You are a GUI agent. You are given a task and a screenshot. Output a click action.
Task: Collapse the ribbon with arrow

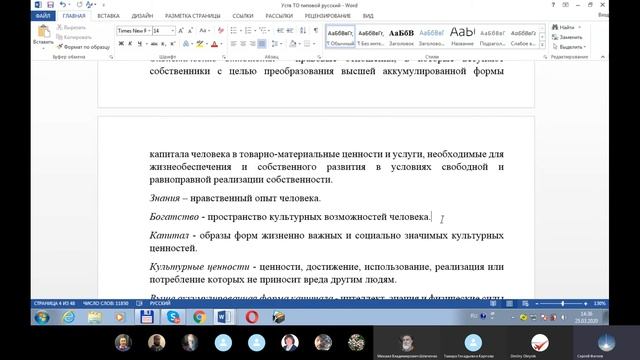click(602, 57)
